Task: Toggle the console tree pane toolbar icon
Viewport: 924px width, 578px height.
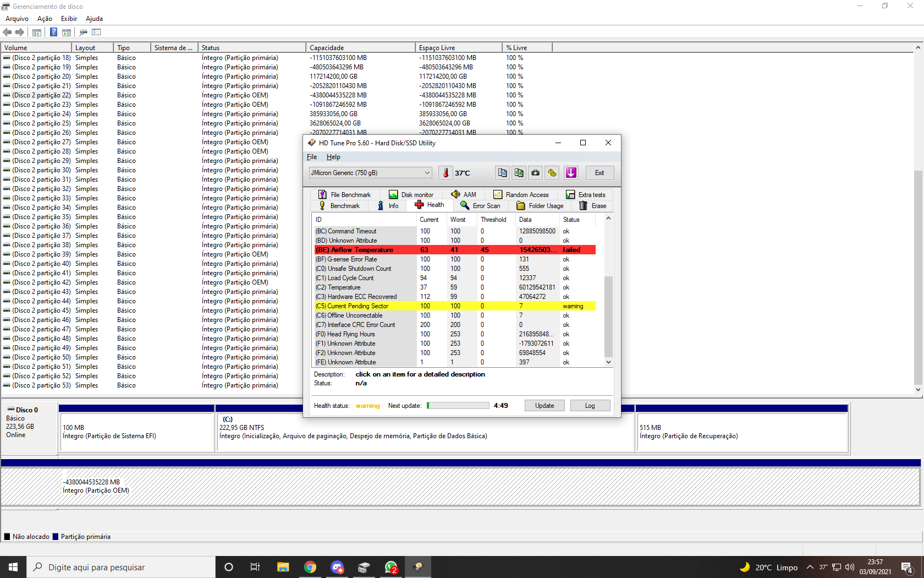Action: click(x=37, y=32)
